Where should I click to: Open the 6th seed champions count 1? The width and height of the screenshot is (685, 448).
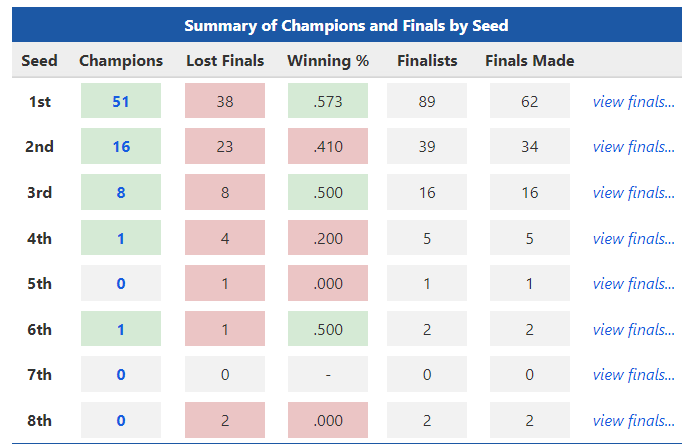click(x=121, y=329)
